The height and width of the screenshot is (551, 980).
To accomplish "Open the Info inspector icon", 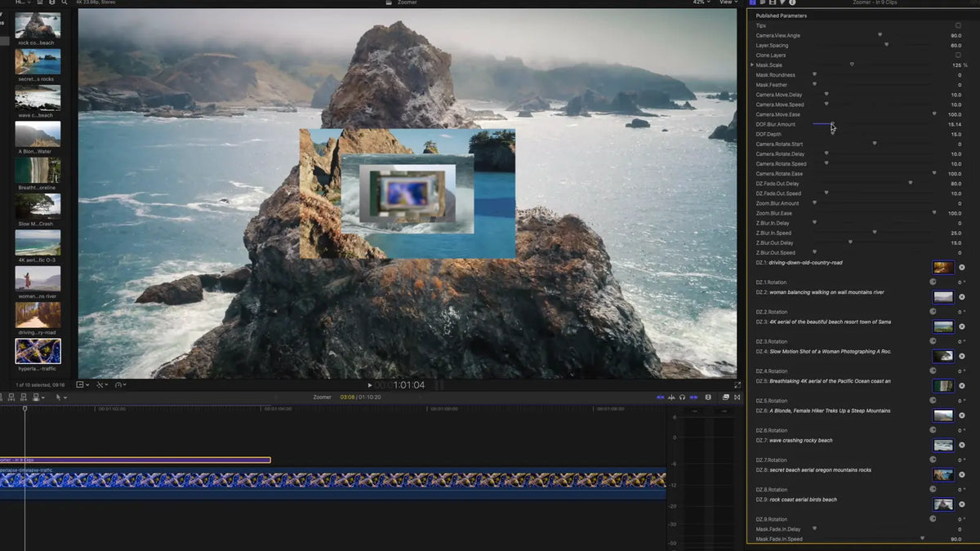I will coord(791,2).
